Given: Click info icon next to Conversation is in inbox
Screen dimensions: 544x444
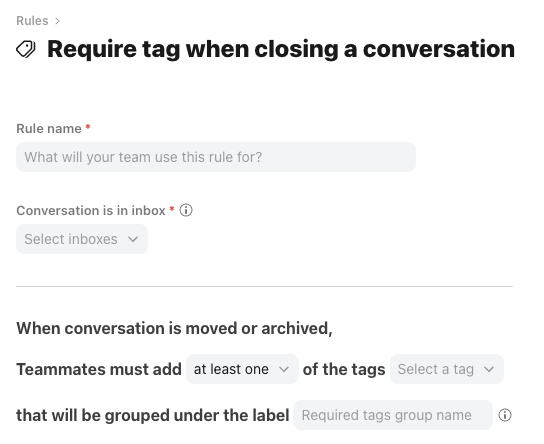Looking at the screenshot, I should pos(186,210).
